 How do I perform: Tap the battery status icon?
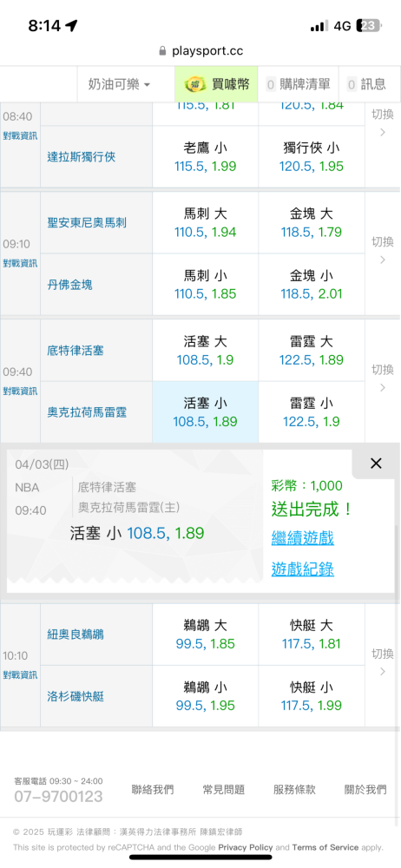coord(368,25)
